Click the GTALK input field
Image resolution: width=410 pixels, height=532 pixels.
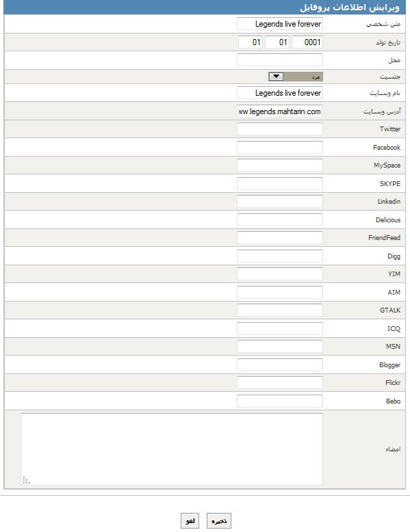[x=280, y=310]
